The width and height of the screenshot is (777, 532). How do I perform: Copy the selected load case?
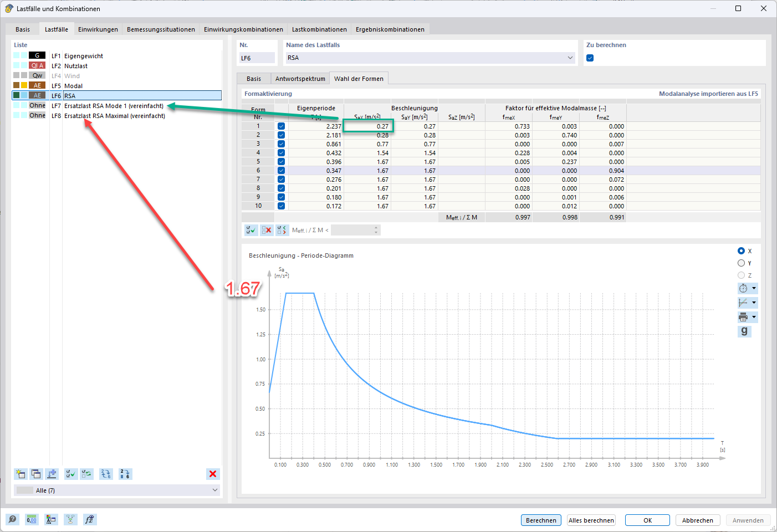36,474
